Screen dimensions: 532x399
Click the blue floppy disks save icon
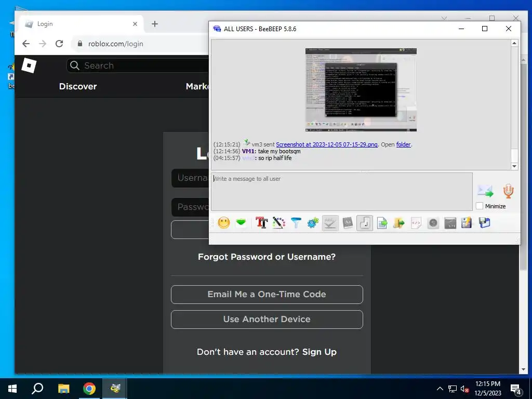(485, 223)
